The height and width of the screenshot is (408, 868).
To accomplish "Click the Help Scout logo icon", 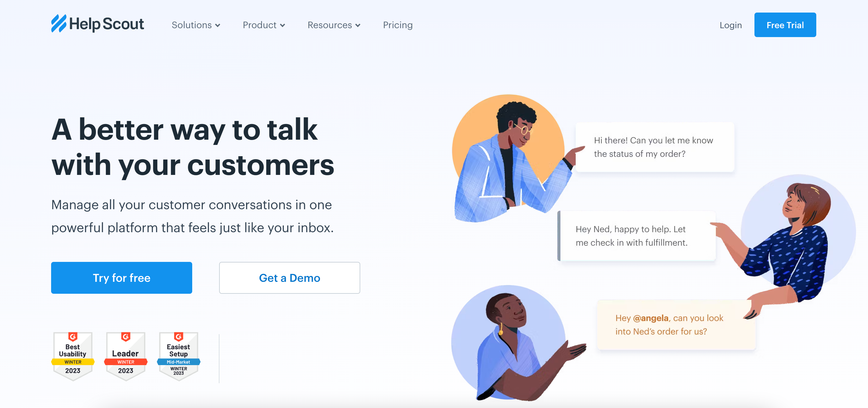I will point(59,23).
